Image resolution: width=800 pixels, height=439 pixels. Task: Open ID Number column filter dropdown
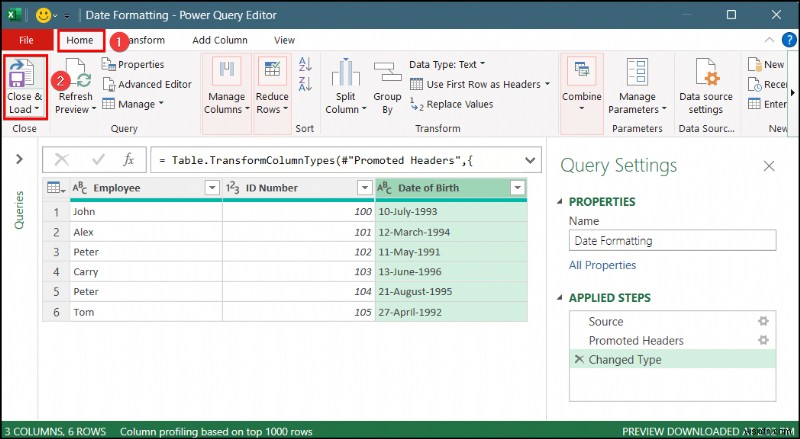click(x=364, y=188)
